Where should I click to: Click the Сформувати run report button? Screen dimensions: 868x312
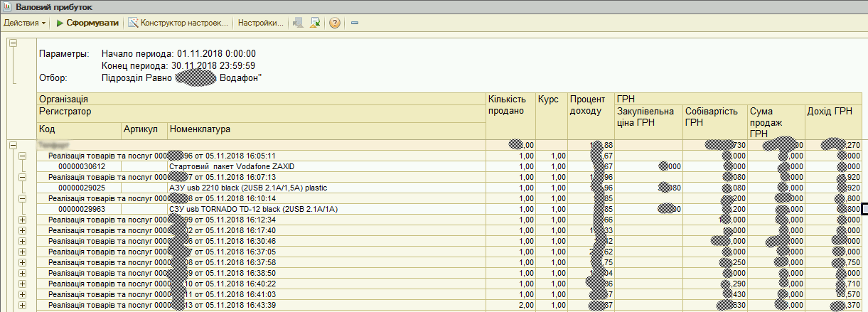pyautogui.click(x=87, y=23)
